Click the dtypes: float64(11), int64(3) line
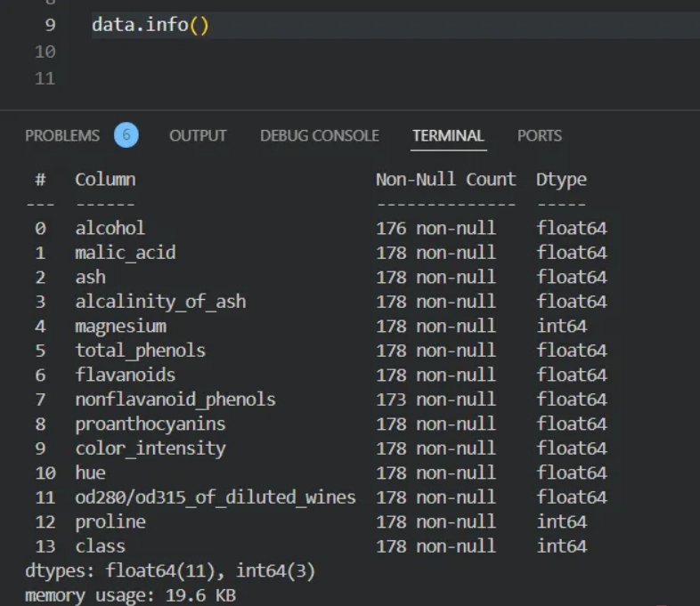This screenshot has height=606, width=700. point(170,571)
